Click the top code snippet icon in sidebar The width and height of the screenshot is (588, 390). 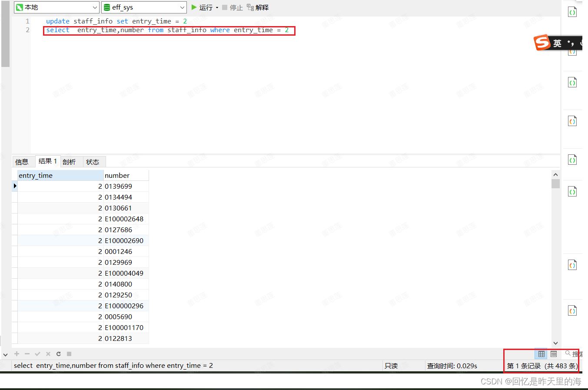tap(572, 12)
